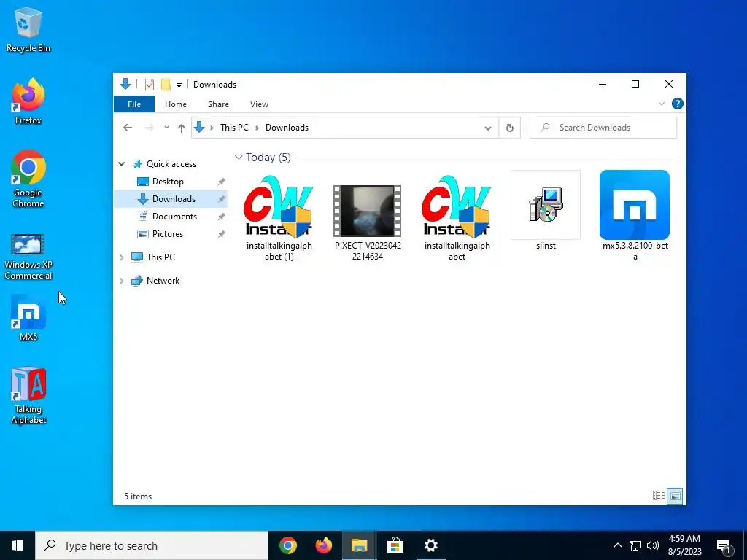Viewport: 747px width, 560px height.
Task: Click into the Search Downloads field
Action: (603, 128)
